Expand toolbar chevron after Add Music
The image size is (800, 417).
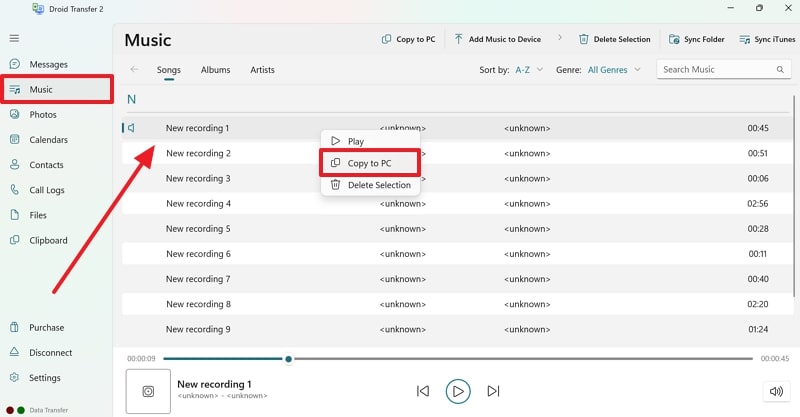(560, 37)
